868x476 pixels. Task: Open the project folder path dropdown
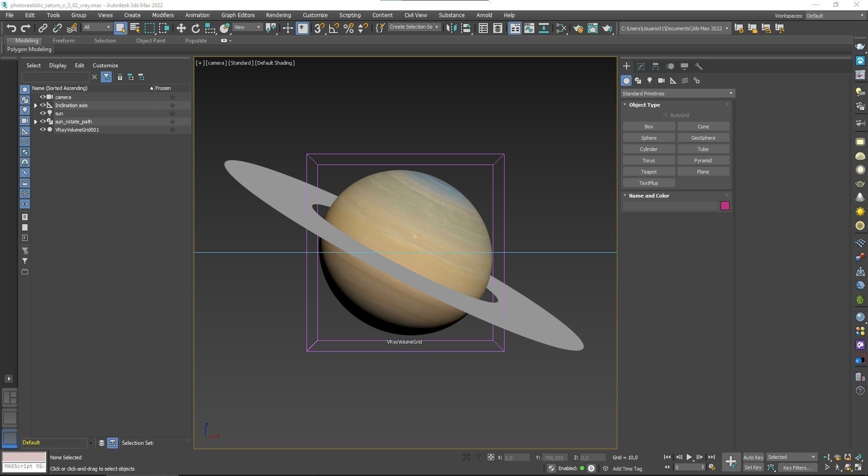tap(675, 28)
